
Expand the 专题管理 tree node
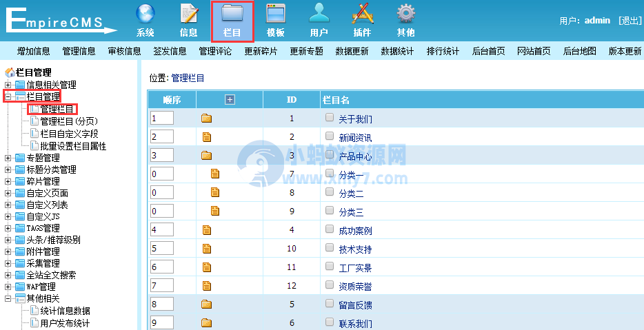point(8,158)
